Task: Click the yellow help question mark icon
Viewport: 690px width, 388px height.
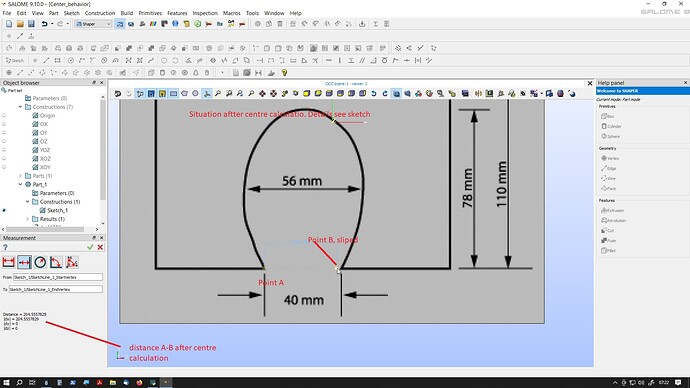Action: (284, 73)
